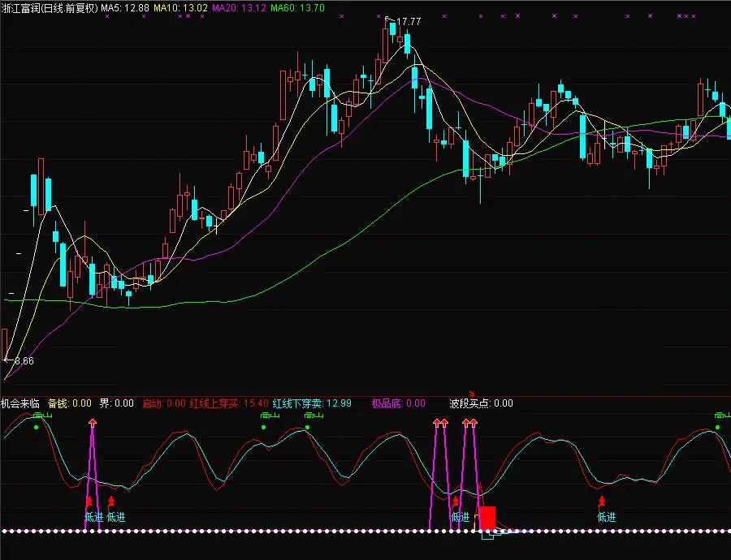Click the leftmost 低进 buy signal label
The width and height of the screenshot is (731, 560).
[93, 517]
